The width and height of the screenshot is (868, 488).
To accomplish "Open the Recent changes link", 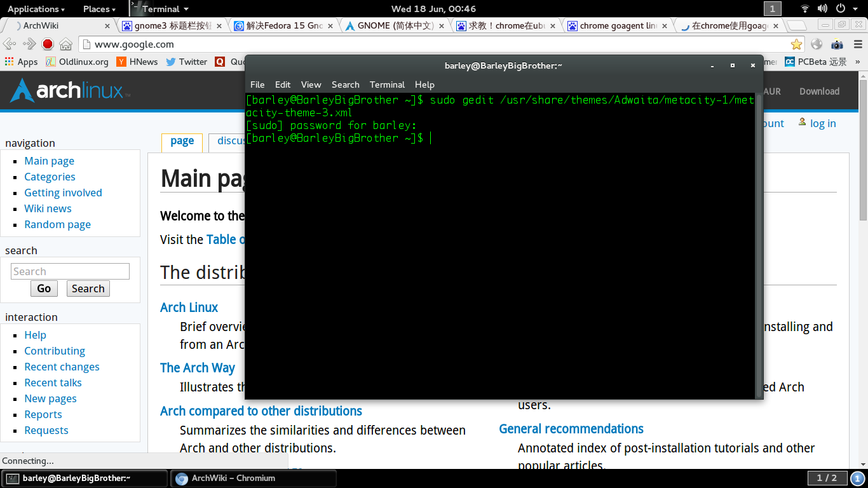I will tap(62, 367).
